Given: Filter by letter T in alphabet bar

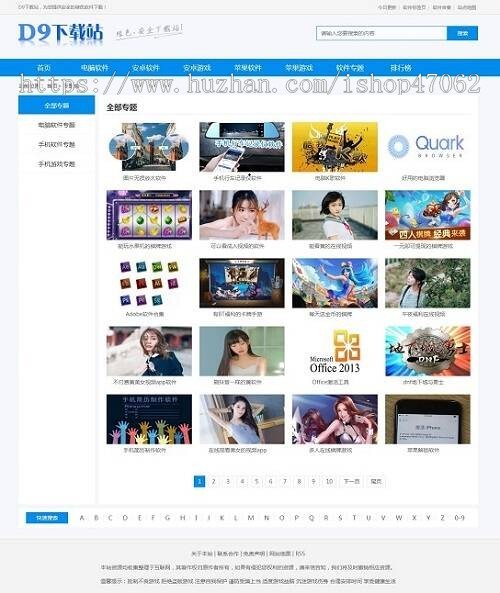Looking at the screenshot, I should pos(354,518).
